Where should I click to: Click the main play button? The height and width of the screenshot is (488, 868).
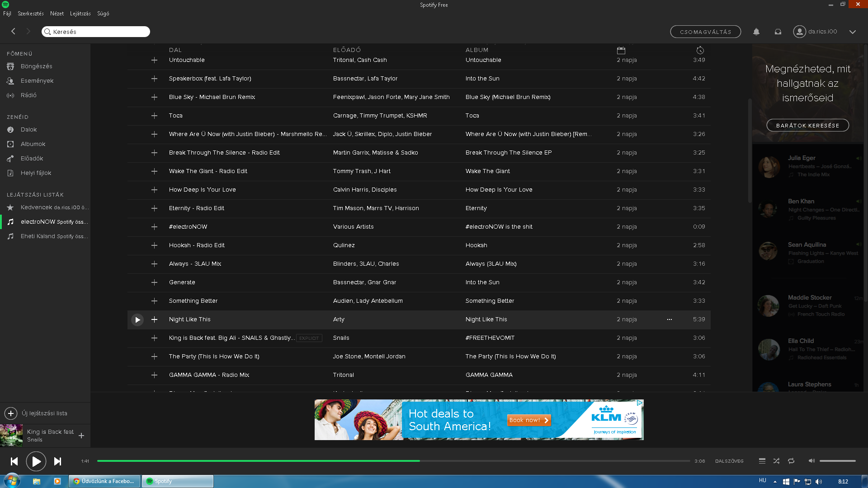click(x=36, y=461)
